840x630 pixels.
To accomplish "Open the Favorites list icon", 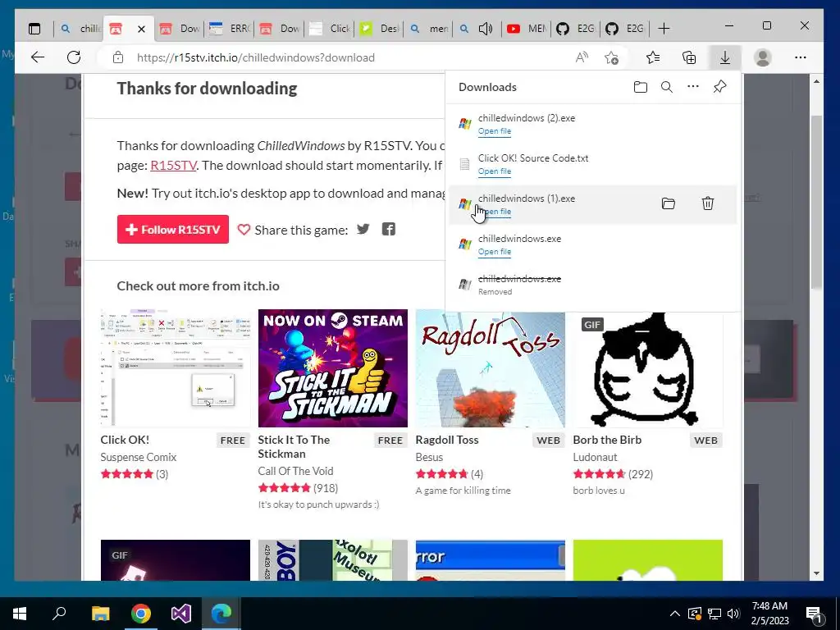I will (x=652, y=57).
